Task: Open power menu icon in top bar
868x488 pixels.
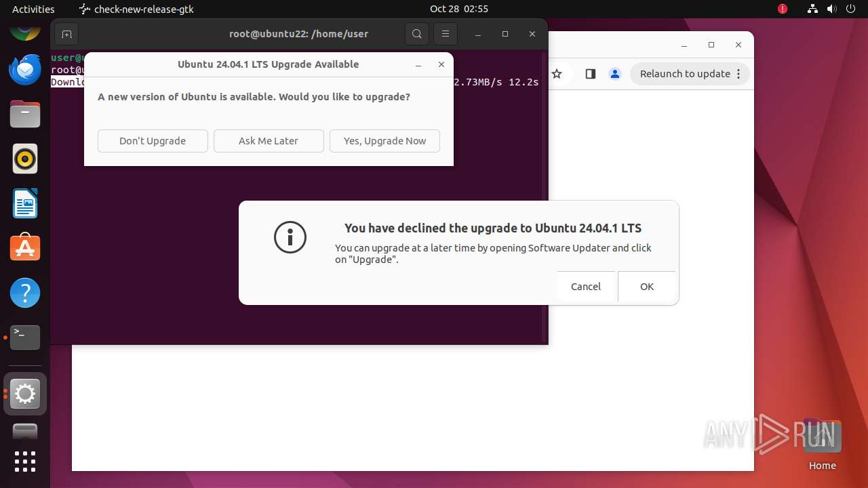Action: (x=850, y=9)
